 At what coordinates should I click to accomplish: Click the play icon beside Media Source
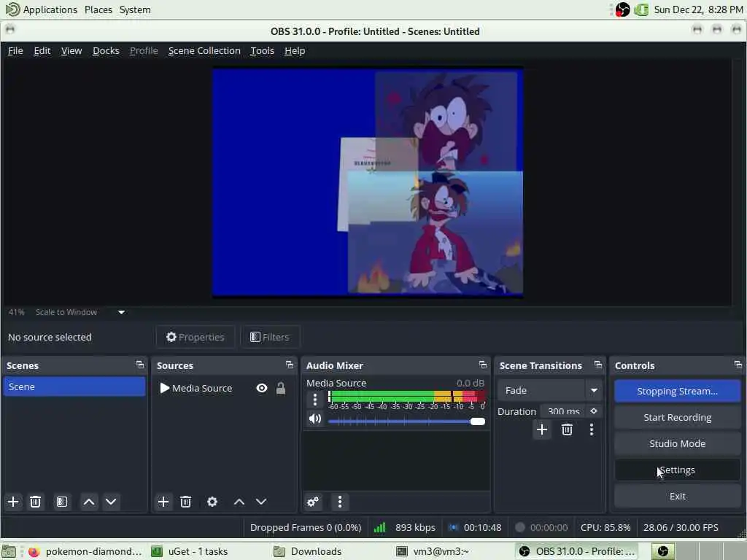coord(165,388)
